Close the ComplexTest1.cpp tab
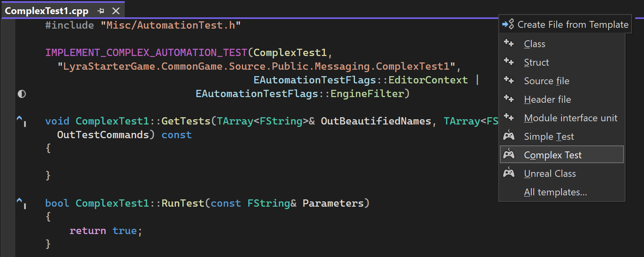The height and width of the screenshot is (257, 644). (116, 11)
